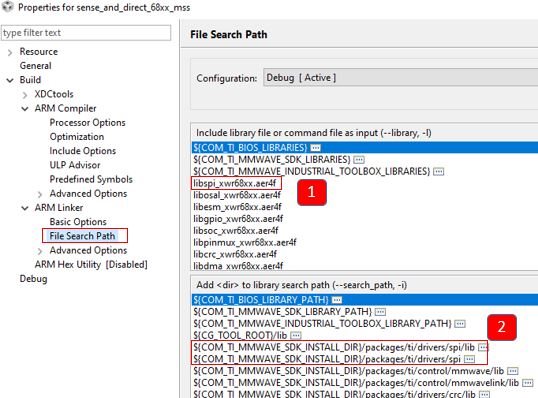Select libosal_xwr68xx.aer4f library entry

coord(237,195)
